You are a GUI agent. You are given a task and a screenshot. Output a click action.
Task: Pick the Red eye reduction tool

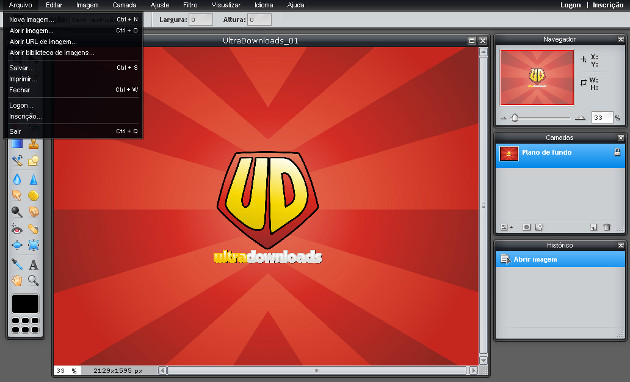coord(17,229)
